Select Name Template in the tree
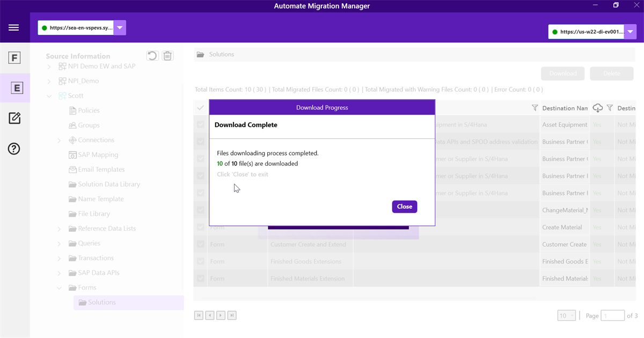The height and width of the screenshot is (338, 644). pyautogui.click(x=101, y=199)
